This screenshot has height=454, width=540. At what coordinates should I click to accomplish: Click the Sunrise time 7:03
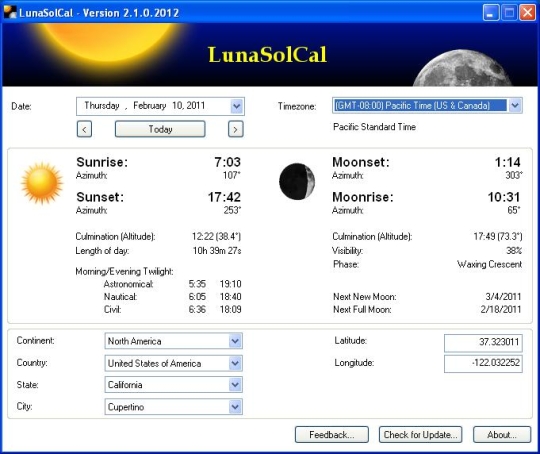point(227,162)
